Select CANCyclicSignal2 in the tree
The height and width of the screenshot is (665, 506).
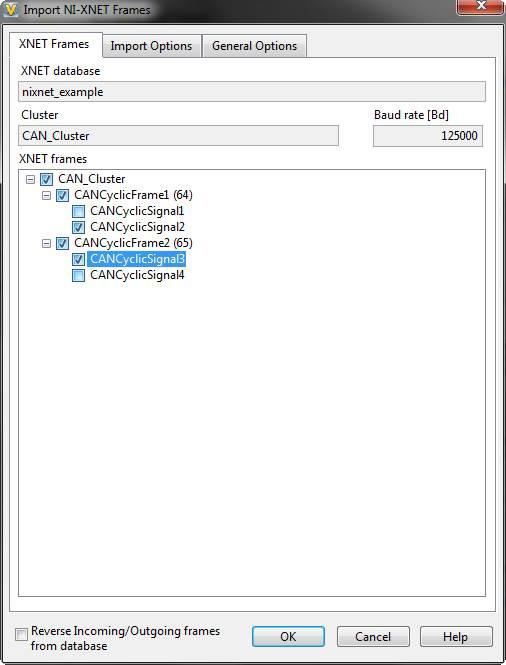(x=137, y=227)
